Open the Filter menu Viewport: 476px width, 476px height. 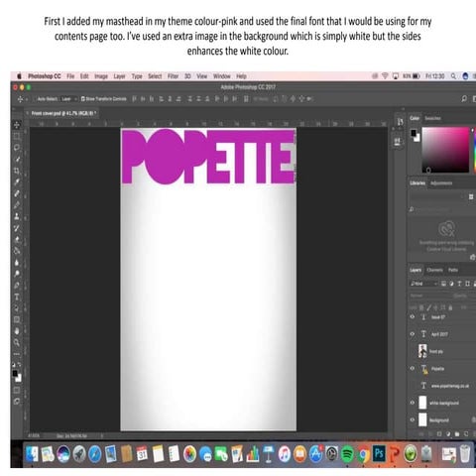tap(173, 76)
